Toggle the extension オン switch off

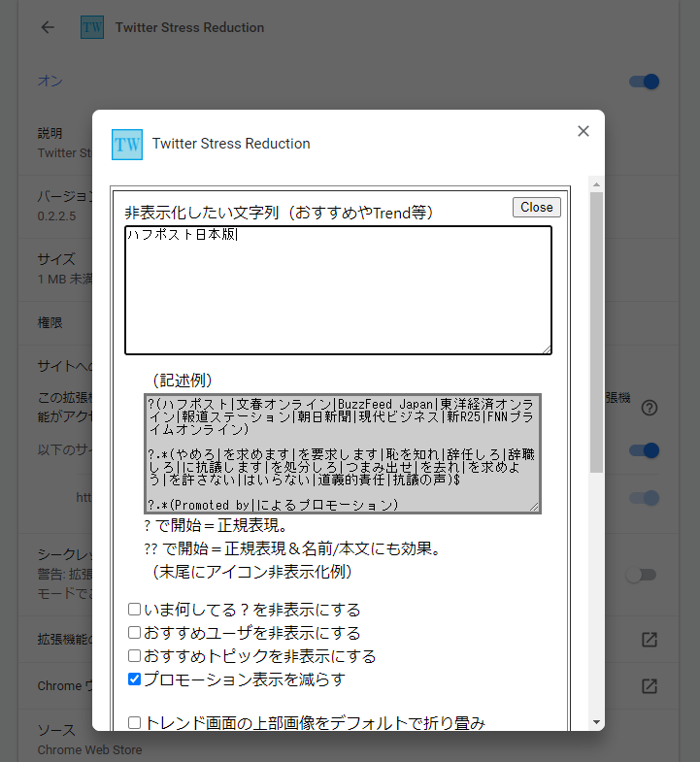[x=644, y=82]
